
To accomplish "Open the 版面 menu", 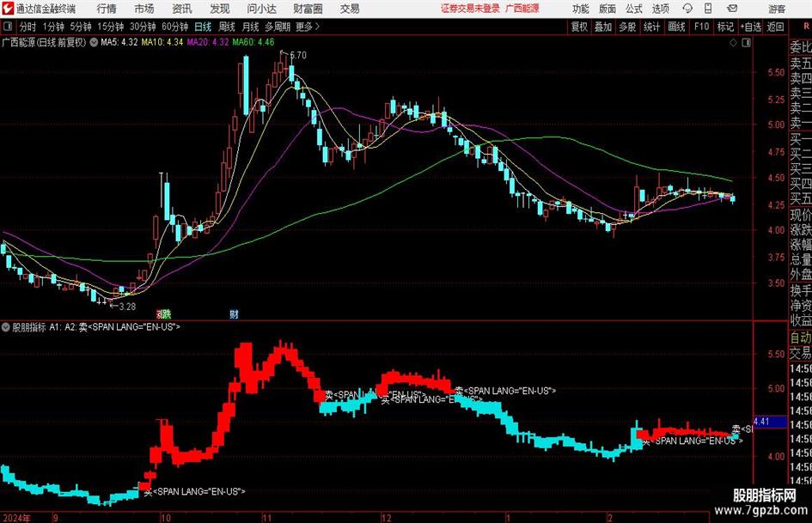I will click(x=607, y=9).
